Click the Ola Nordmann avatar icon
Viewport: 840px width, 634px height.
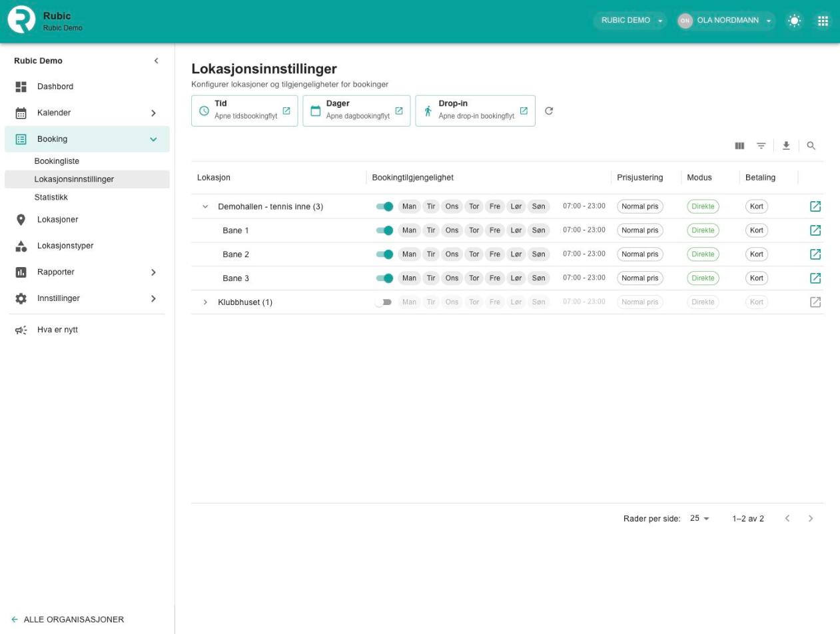[x=685, y=21]
